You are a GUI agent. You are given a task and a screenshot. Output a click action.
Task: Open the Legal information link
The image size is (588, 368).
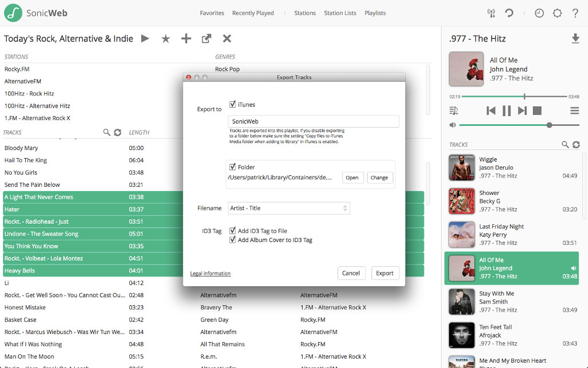210,274
